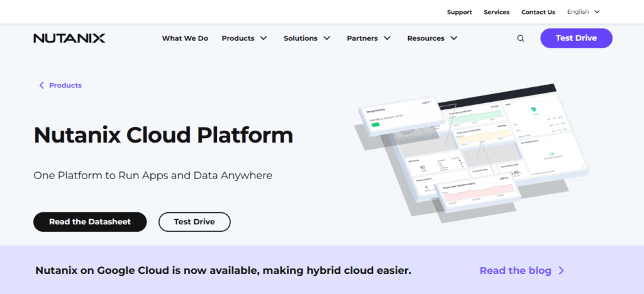This screenshot has width=644, height=294.
Task: Open the Solutions navigation item
Action: coord(300,38)
